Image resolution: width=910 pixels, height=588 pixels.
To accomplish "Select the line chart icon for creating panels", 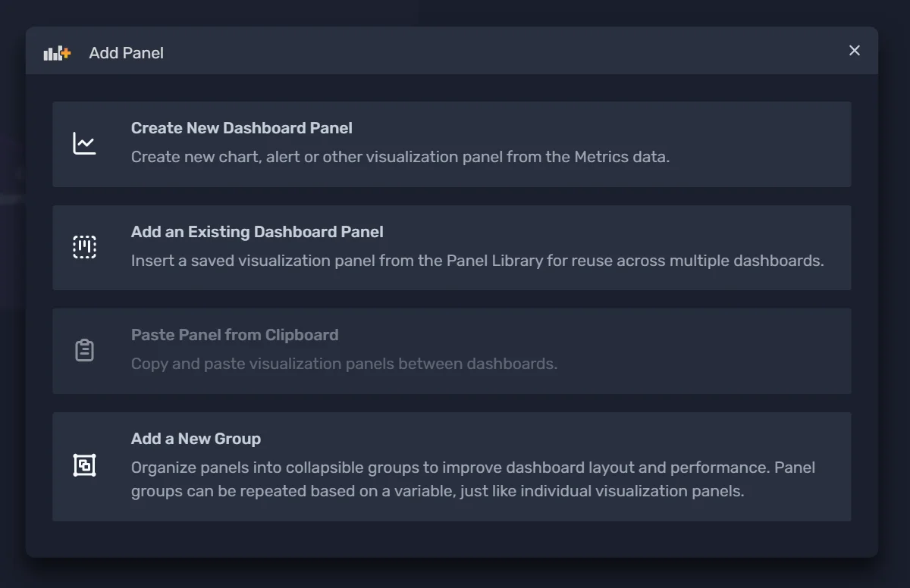I will [84, 144].
